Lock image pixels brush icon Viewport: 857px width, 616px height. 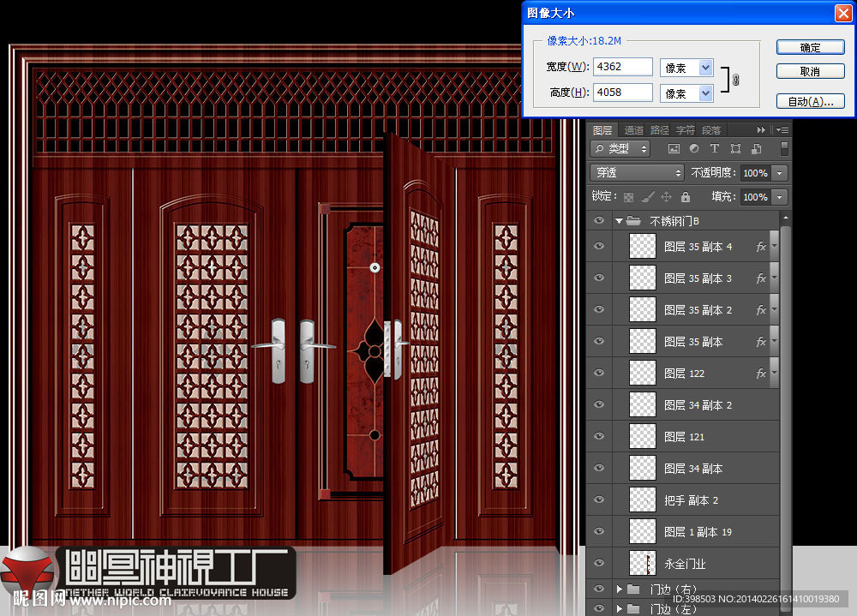coord(648,197)
